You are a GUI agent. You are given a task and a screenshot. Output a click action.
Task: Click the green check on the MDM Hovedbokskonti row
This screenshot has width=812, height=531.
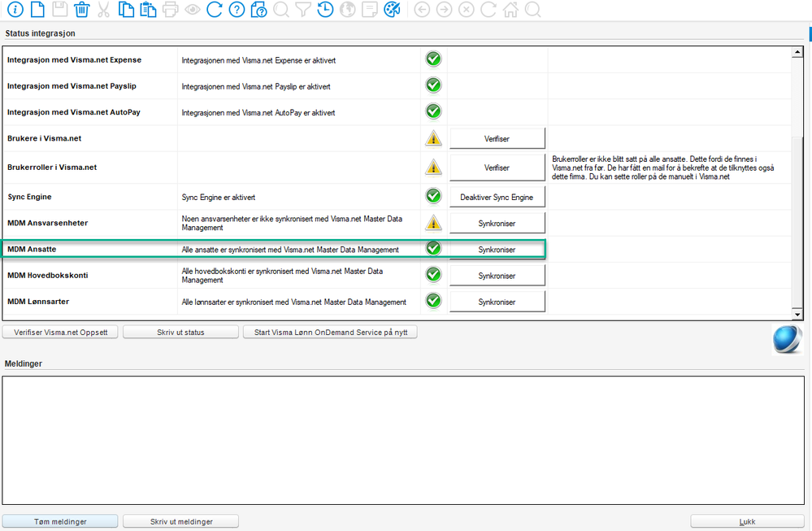coord(433,275)
